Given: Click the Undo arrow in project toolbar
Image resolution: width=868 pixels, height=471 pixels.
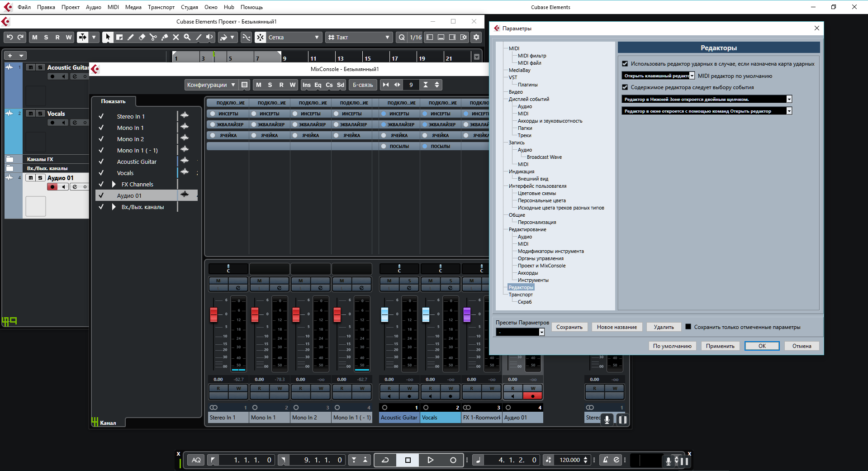Looking at the screenshot, I should 9,37.
